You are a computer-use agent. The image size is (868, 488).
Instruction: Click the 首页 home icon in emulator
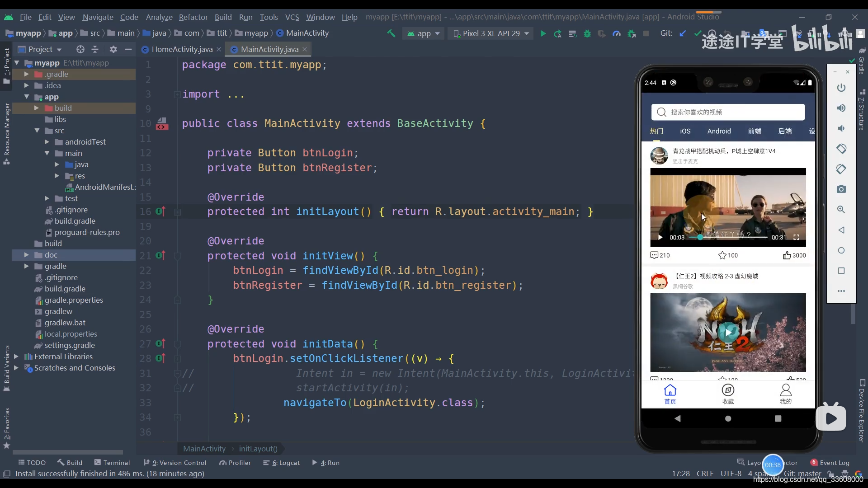[670, 393]
